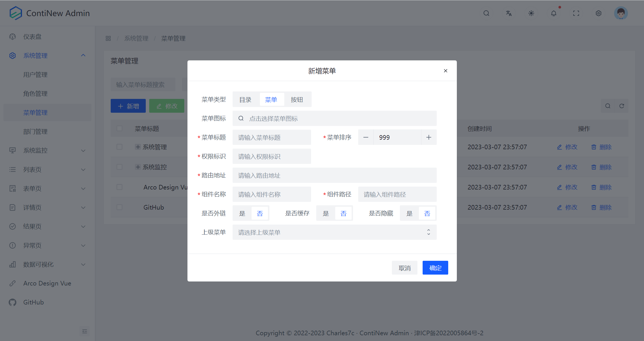The height and width of the screenshot is (341, 644).
Task: Click the blue 新增 button
Action: point(128,106)
